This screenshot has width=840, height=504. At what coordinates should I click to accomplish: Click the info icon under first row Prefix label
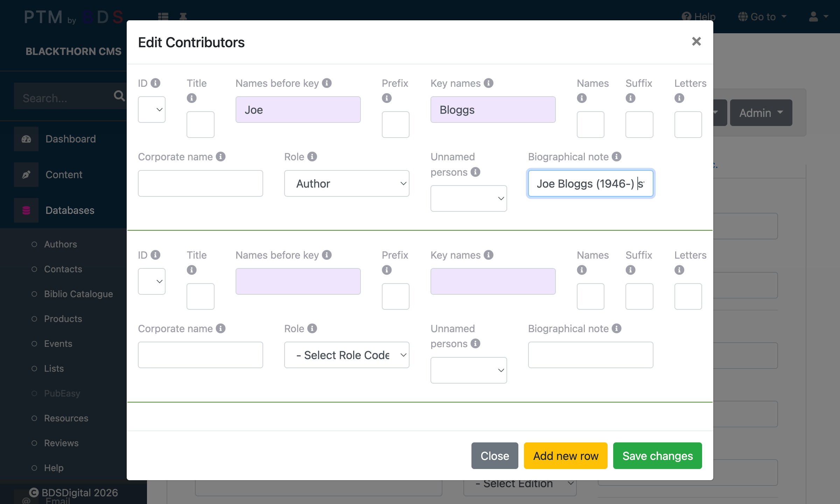click(x=386, y=98)
